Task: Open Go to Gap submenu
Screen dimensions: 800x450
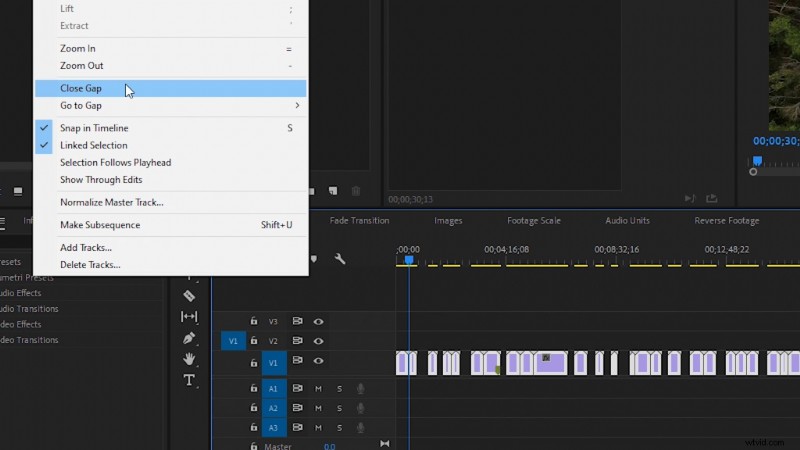Action: [x=170, y=106]
